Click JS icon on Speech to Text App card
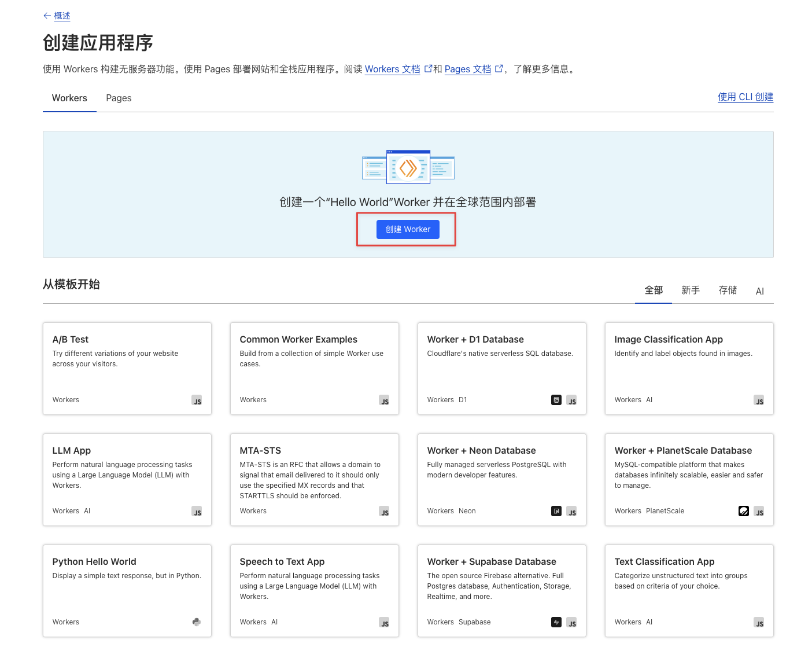 click(x=384, y=622)
